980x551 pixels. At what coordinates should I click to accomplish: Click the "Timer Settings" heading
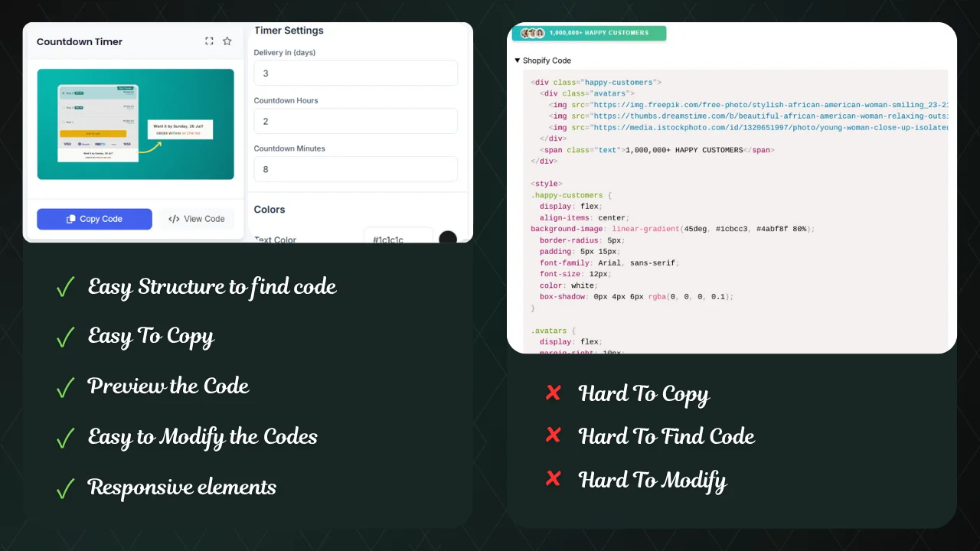(289, 31)
